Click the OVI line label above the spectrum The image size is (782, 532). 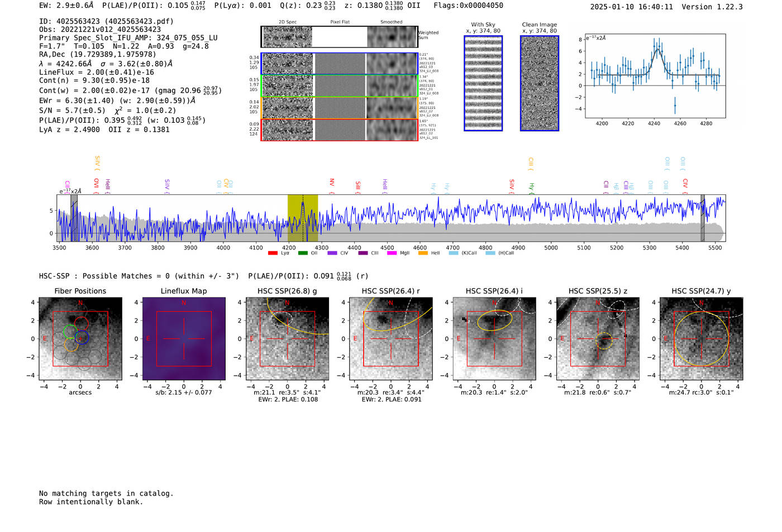(97, 185)
